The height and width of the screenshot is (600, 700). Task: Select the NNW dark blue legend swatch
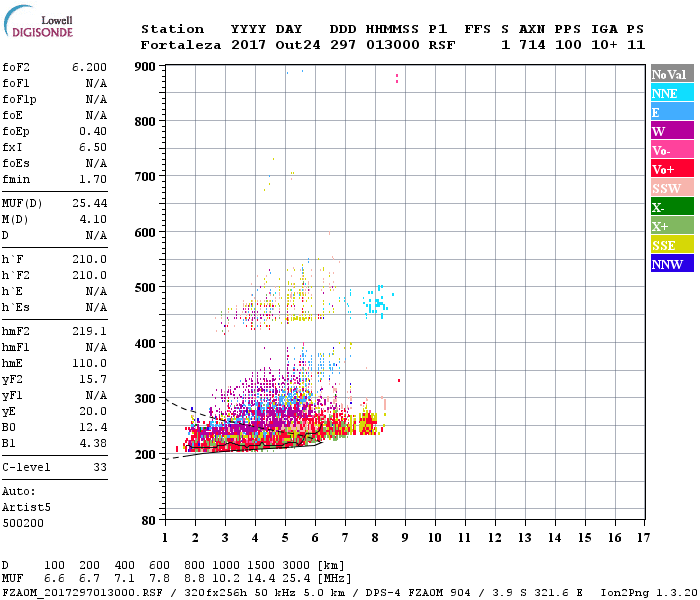pyautogui.click(x=672, y=263)
